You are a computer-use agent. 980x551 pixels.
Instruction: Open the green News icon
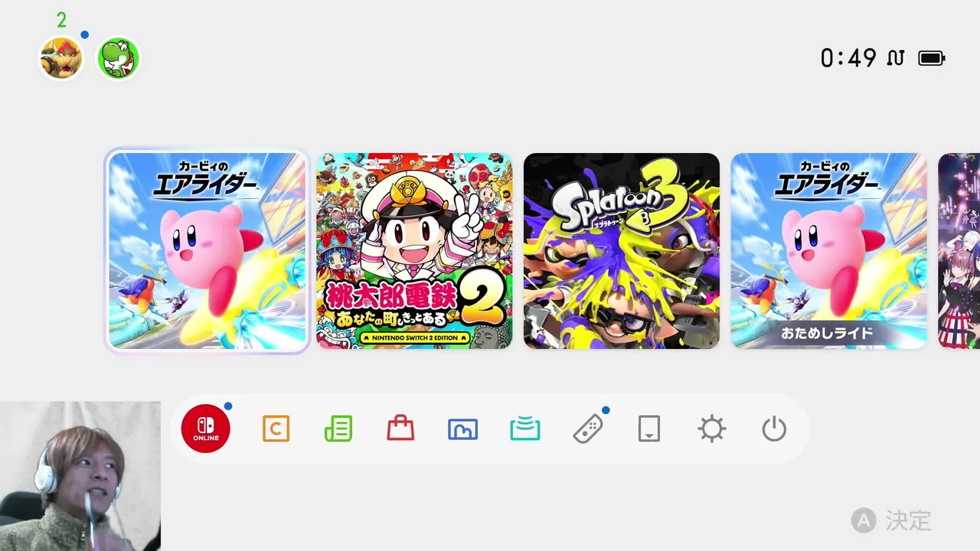tap(338, 429)
